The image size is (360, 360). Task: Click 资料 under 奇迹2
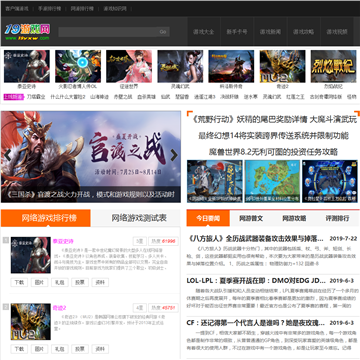coord(100,349)
